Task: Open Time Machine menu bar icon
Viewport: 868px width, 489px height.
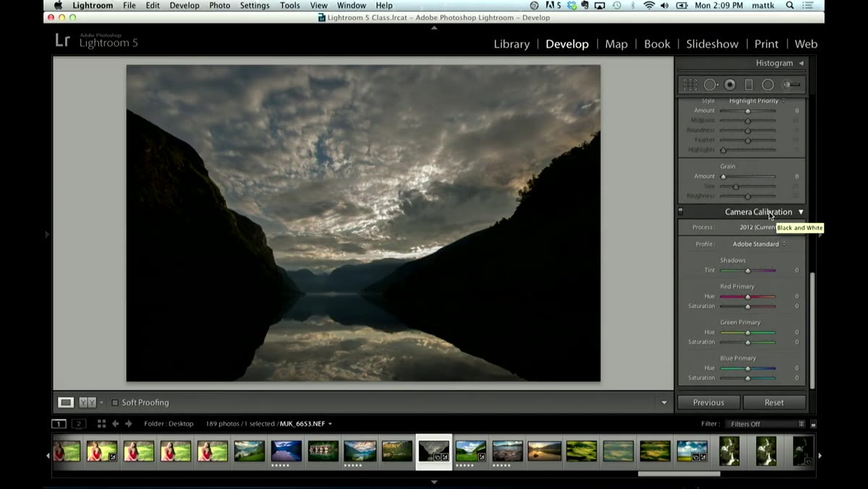Action: pyautogui.click(x=616, y=6)
